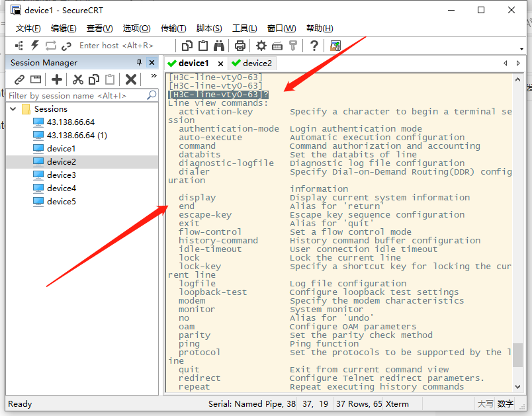The height and width of the screenshot is (416, 532).
Task: Click the Quick Connect lightning icon
Action: tap(35, 46)
